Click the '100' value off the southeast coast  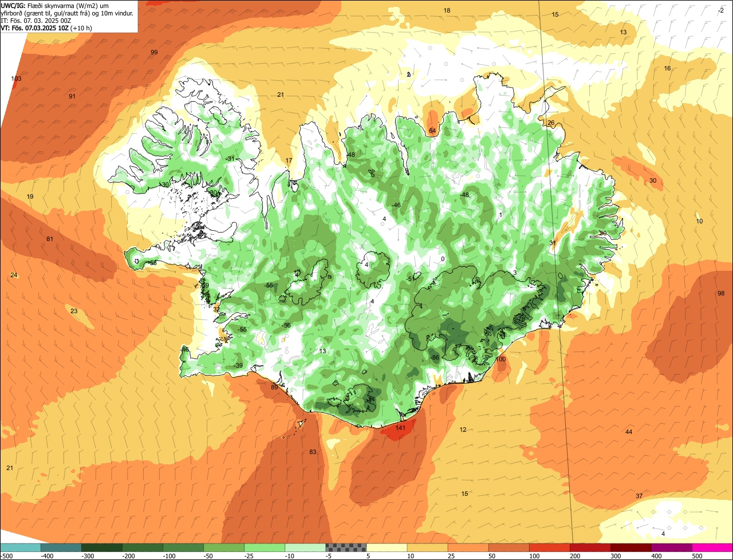[x=501, y=359]
